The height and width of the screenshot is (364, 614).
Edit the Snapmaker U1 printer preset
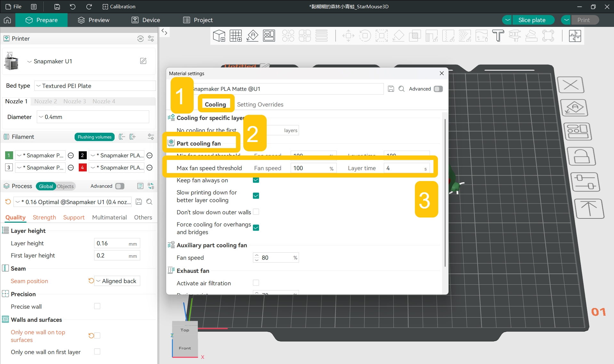[143, 61]
